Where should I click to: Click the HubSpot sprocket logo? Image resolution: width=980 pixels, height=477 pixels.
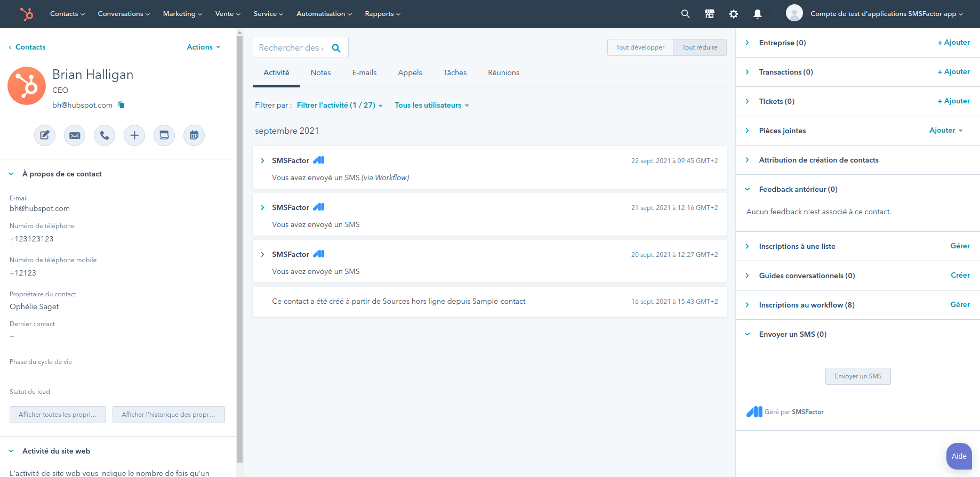point(27,14)
